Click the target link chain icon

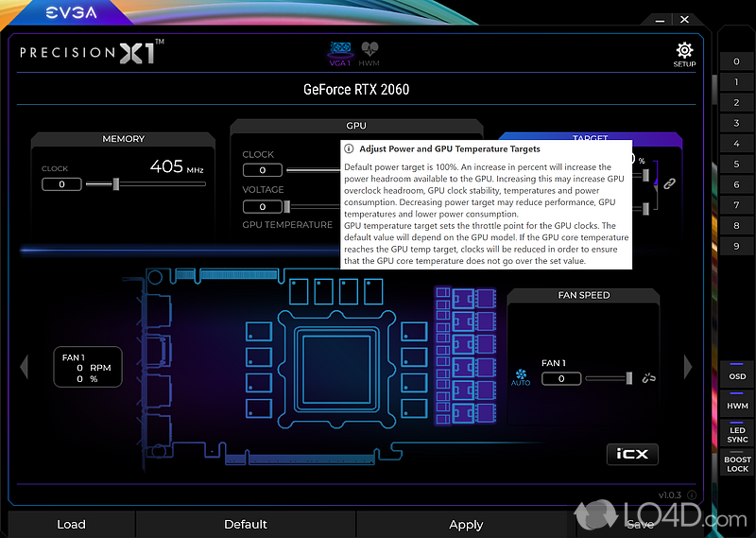pyautogui.click(x=669, y=183)
